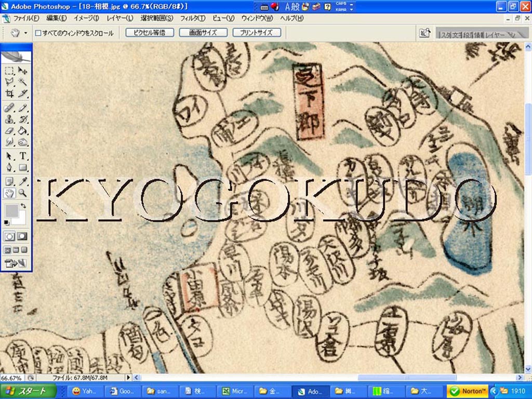The height and width of the screenshot is (399, 532).
Task: Switch to Micr.. taskbar button
Action: point(234,391)
